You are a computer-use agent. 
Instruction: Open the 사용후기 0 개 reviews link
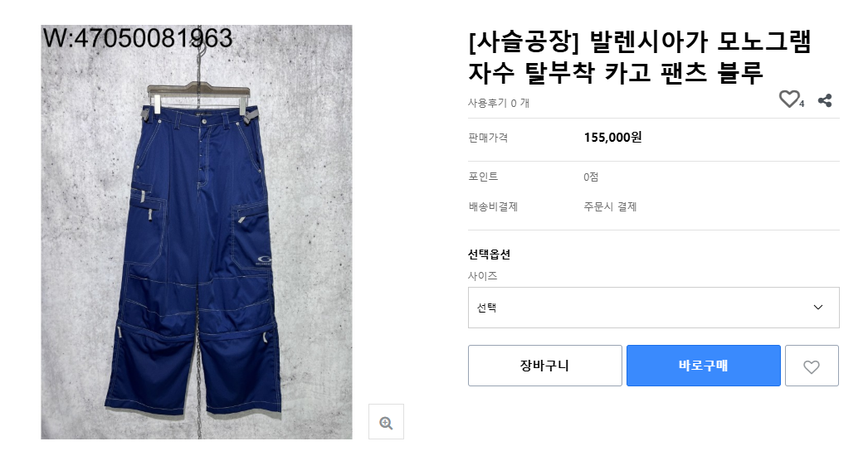(x=499, y=103)
